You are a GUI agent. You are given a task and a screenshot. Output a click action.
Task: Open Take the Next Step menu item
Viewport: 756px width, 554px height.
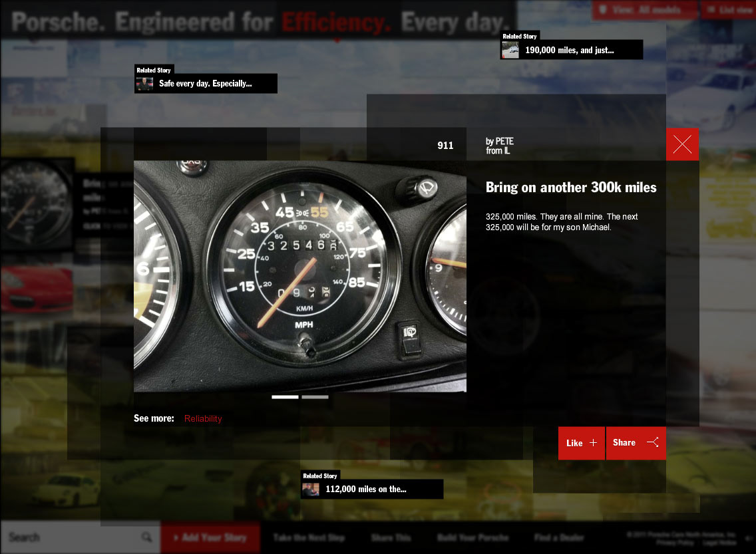click(x=309, y=537)
